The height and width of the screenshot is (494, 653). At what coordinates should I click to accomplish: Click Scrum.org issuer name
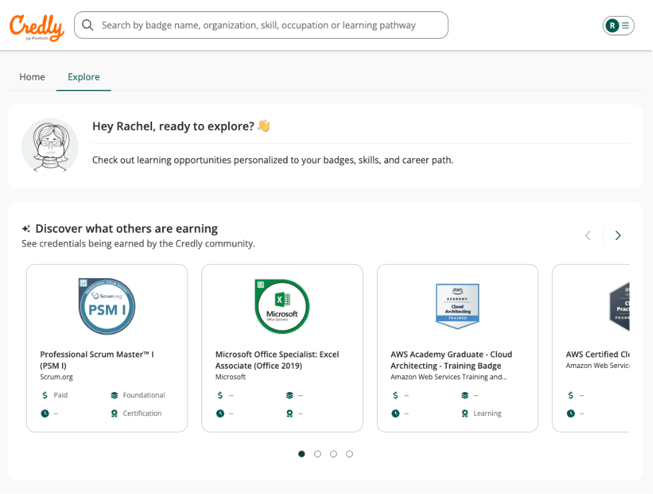[56, 377]
